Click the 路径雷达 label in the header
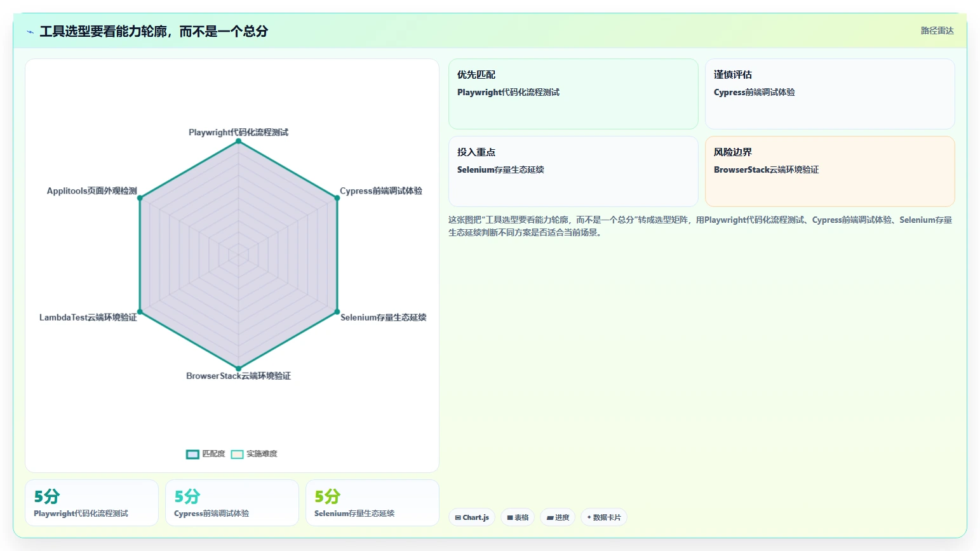This screenshot has width=980, height=551. pyautogui.click(x=937, y=30)
